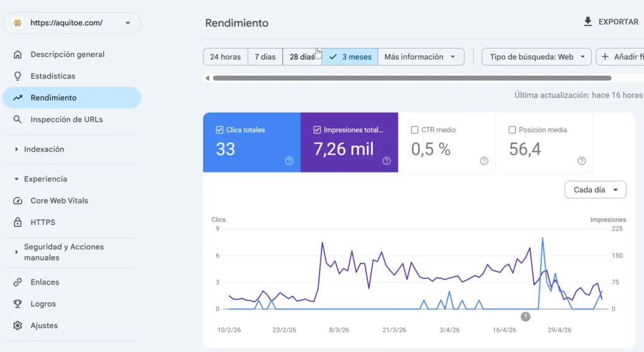Viewport: 644px width, 352px height.
Task: Go to Rendimiento in the sidebar
Action: pos(72,98)
